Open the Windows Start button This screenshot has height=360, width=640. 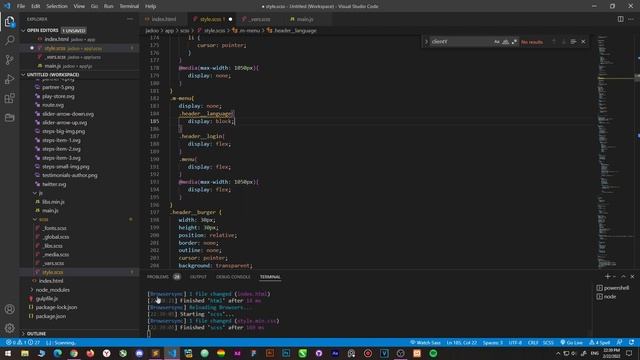[x=8, y=353]
